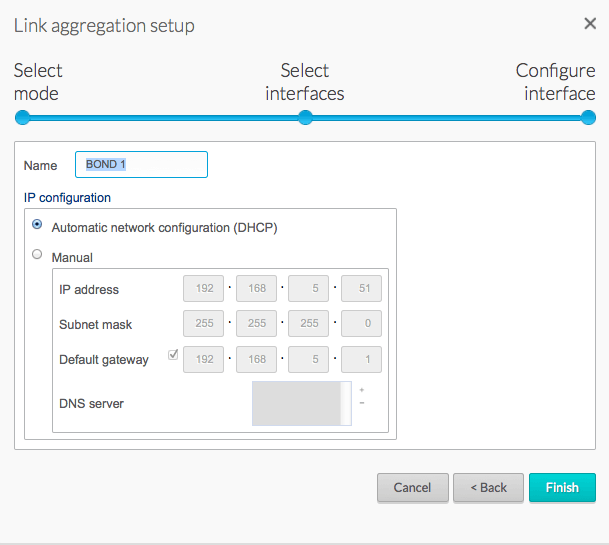Viewport: 609px width, 545px height.
Task: Go back with the < Back button
Action: (x=487, y=487)
